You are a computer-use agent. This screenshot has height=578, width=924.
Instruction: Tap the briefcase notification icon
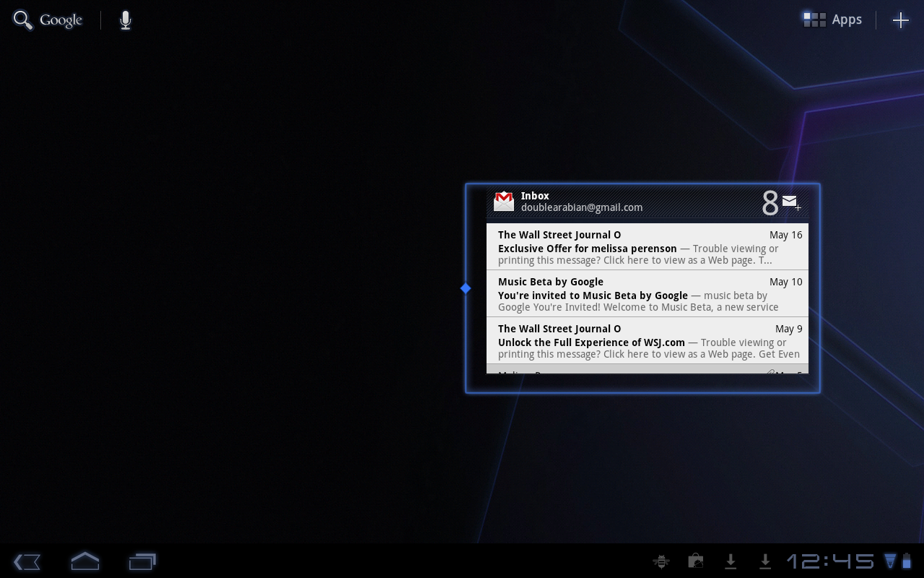coord(696,561)
